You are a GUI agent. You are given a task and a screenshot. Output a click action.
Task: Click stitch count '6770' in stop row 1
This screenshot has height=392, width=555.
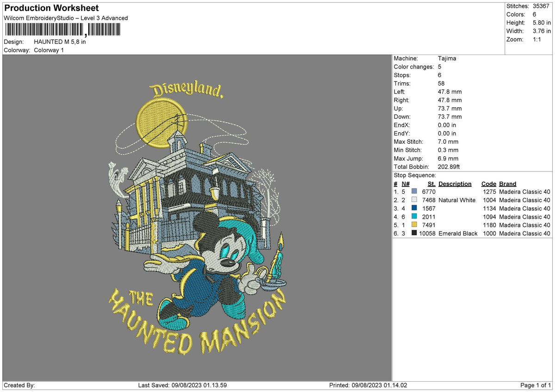tap(429, 192)
